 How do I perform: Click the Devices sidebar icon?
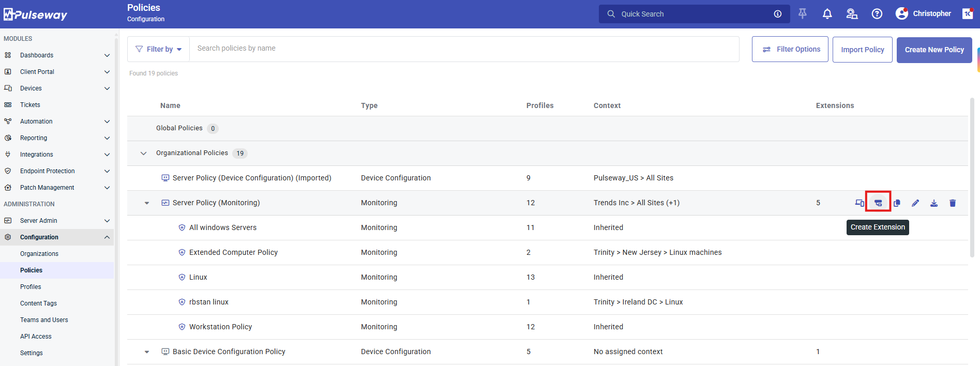(8, 88)
